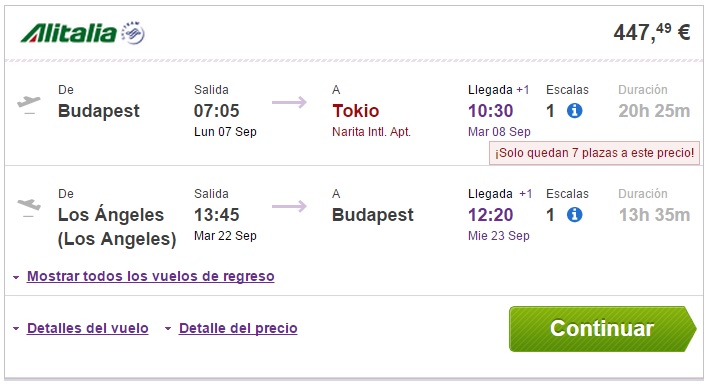
Task: Click the 447,49 € total price
Action: click(652, 32)
